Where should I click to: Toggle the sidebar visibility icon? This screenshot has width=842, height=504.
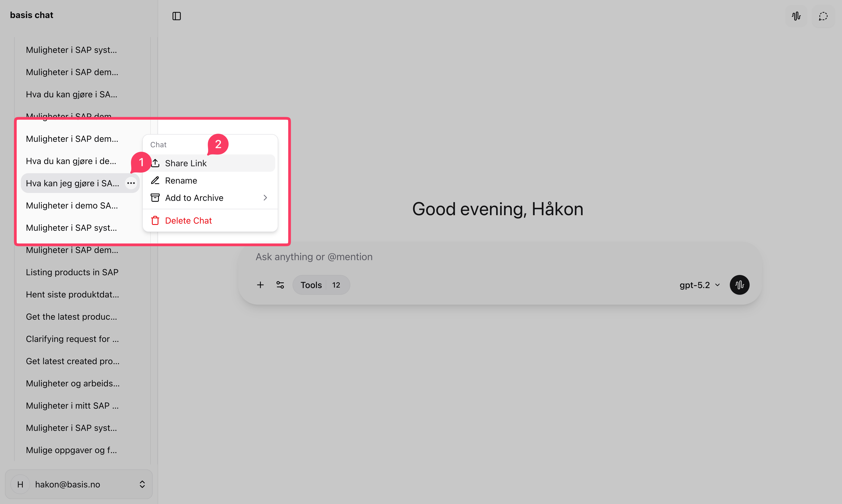176,16
